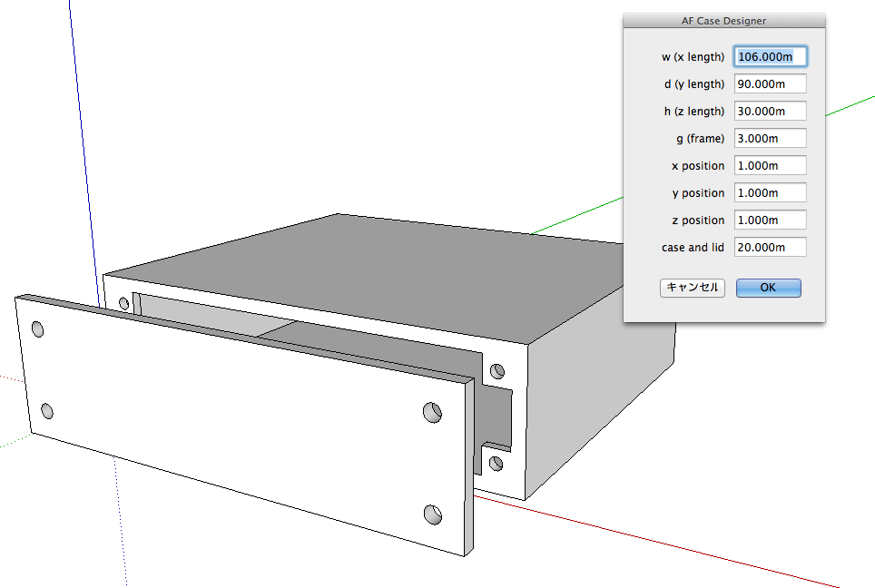Select the x position input box
This screenshot has height=588, width=875.
[x=770, y=166]
